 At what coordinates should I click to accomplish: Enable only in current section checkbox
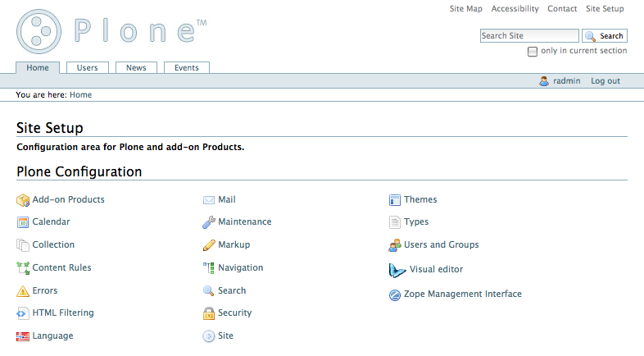[x=533, y=52]
